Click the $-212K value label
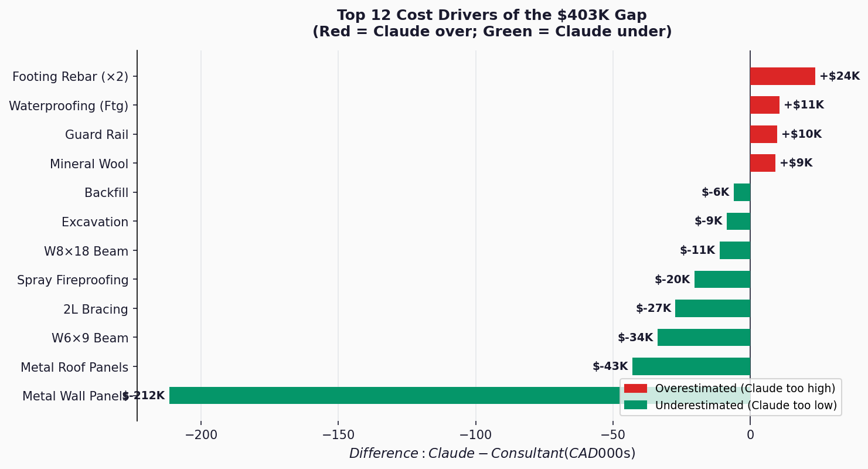Screen dimensions: 868x469 [144, 396]
